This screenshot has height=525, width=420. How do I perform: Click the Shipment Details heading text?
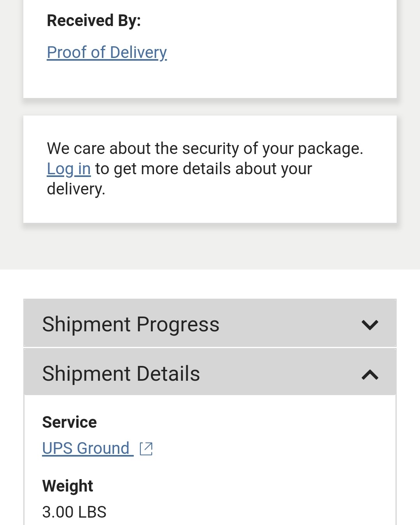(121, 374)
